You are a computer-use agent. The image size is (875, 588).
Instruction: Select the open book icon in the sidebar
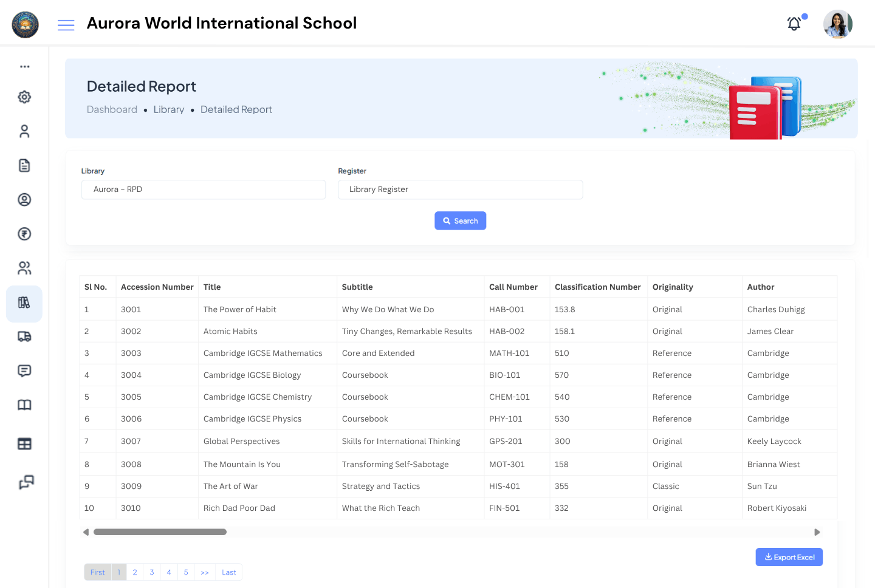(24, 405)
